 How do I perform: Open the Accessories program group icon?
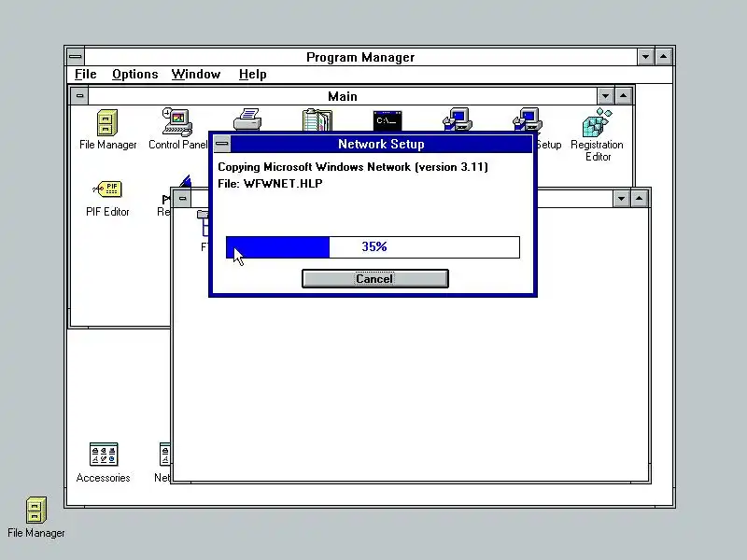click(x=104, y=455)
